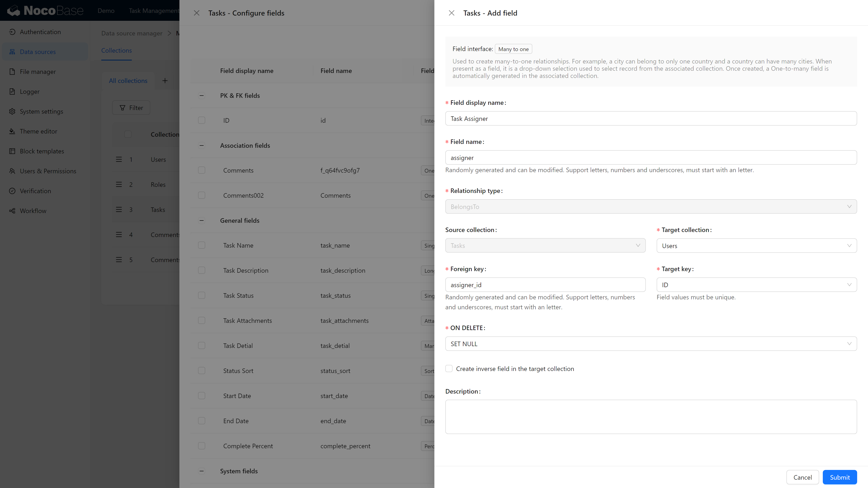Open File manager via its icon
Viewport: 868px width, 488px height.
click(12, 72)
